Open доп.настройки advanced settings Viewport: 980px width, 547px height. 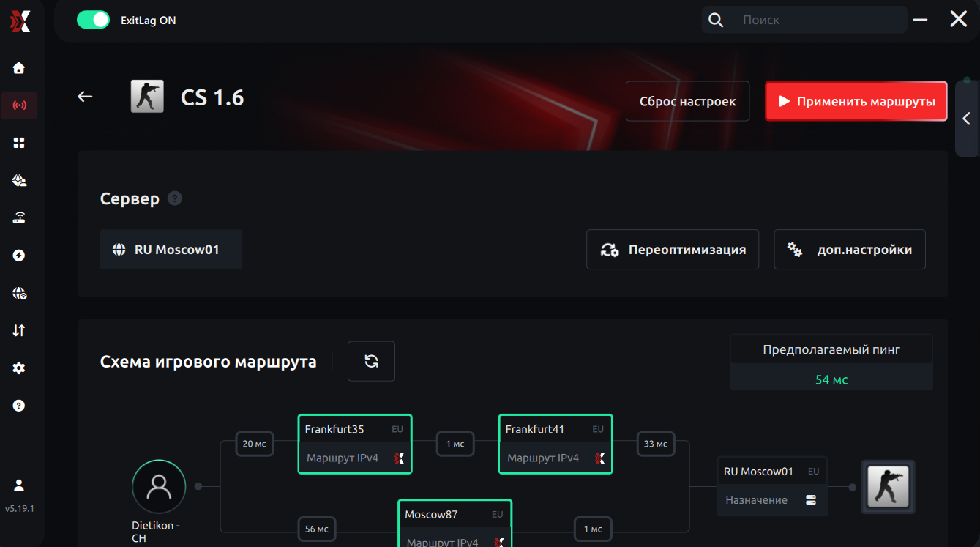pos(849,250)
